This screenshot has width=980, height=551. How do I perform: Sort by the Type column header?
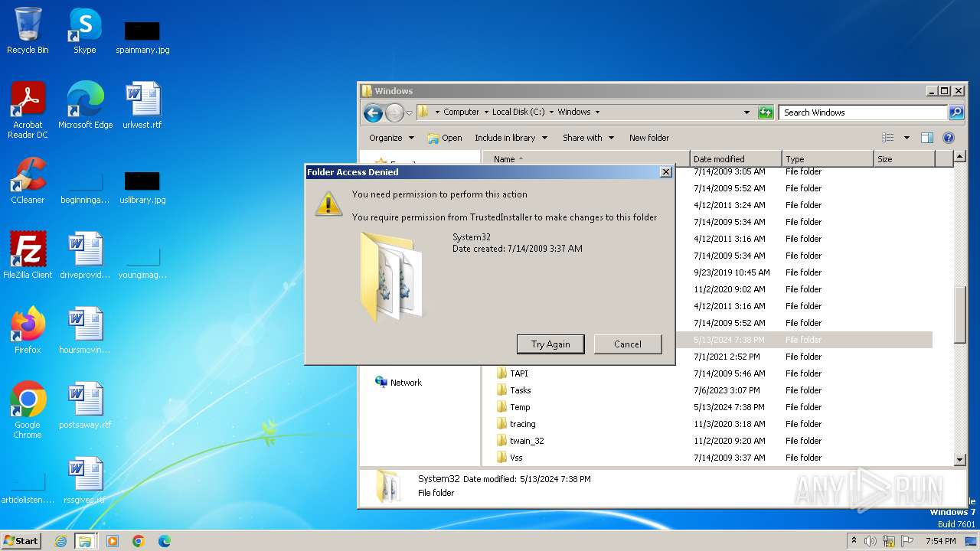[x=828, y=159]
